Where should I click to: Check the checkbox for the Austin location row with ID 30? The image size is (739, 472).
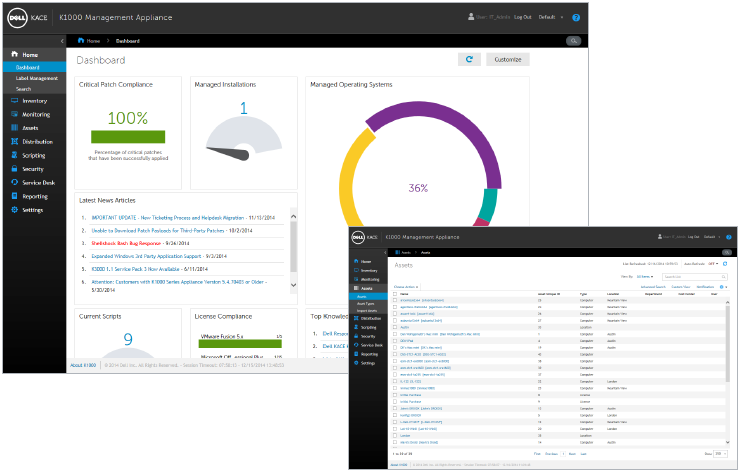tap(395, 327)
